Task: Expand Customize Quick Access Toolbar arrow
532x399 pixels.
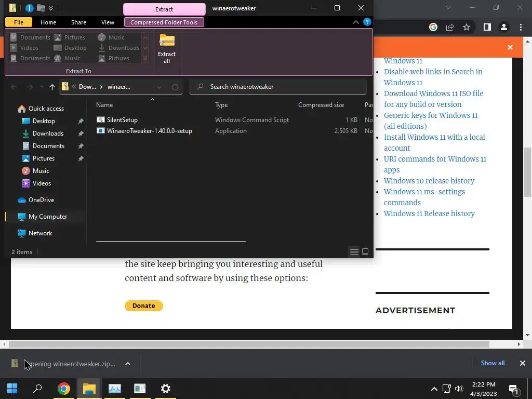Action: click(x=50, y=8)
